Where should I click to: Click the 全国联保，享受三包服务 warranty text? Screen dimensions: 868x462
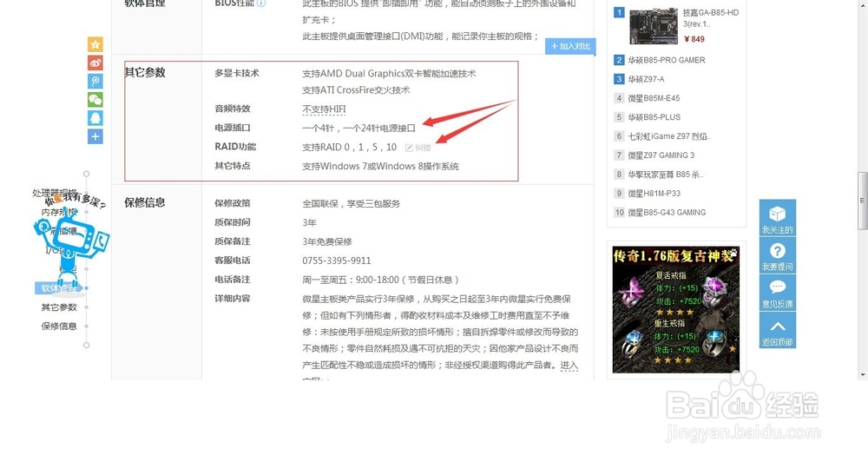point(351,203)
